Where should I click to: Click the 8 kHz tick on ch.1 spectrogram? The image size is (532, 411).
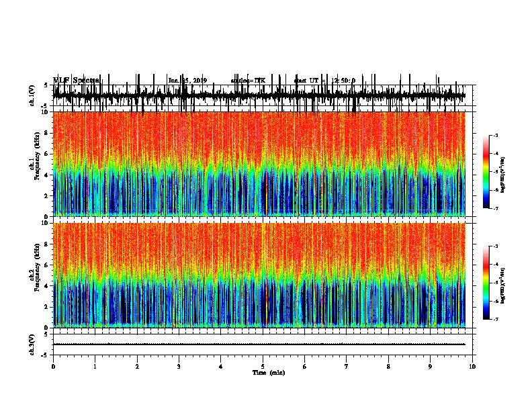[46, 133]
